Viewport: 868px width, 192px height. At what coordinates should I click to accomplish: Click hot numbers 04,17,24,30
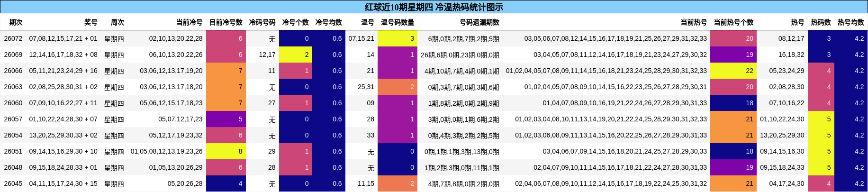tap(787, 183)
